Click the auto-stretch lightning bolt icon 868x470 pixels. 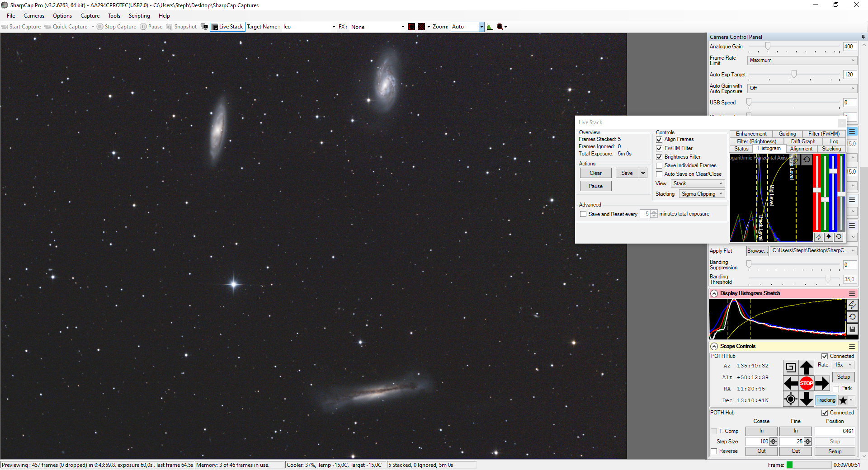click(852, 305)
